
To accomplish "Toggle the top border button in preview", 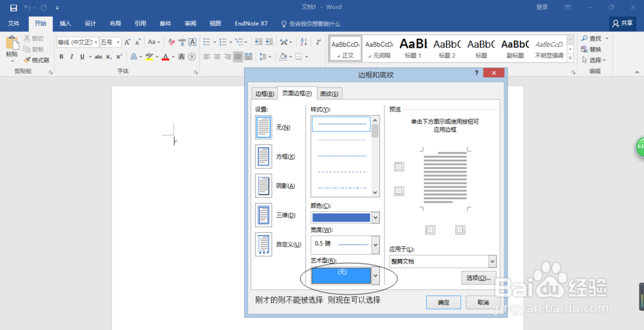I will 399,166.
